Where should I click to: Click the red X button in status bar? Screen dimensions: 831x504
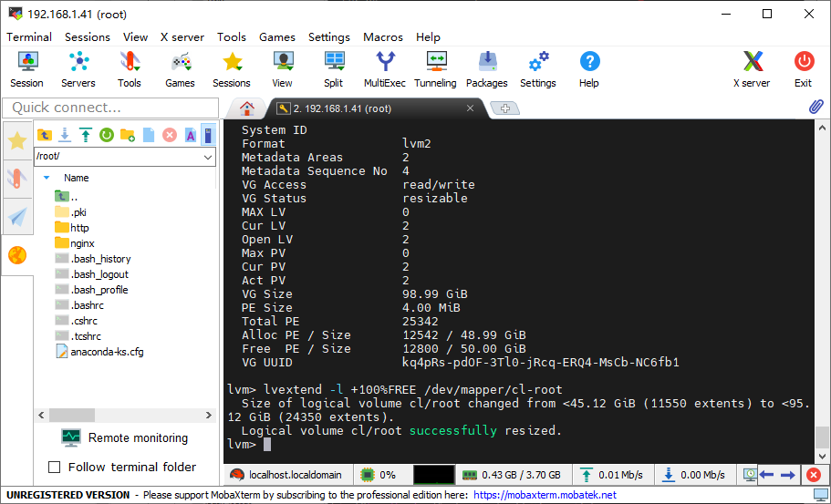[814, 475]
